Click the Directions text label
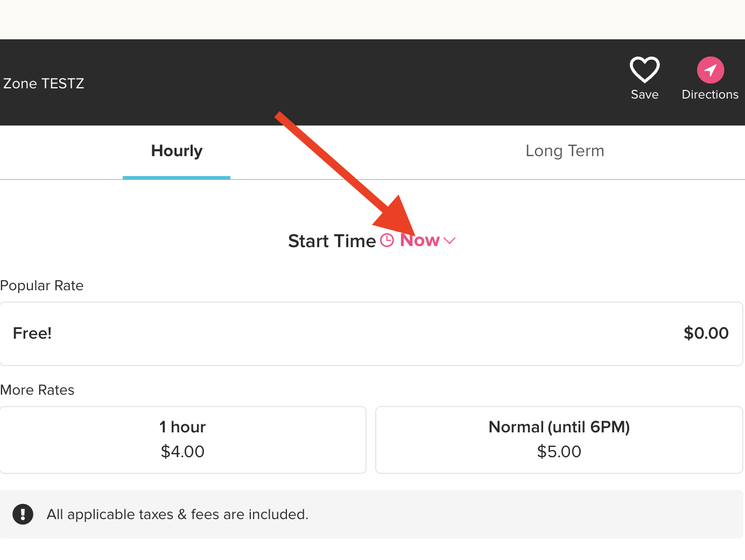Screen dimensions: 745x560 710,95
